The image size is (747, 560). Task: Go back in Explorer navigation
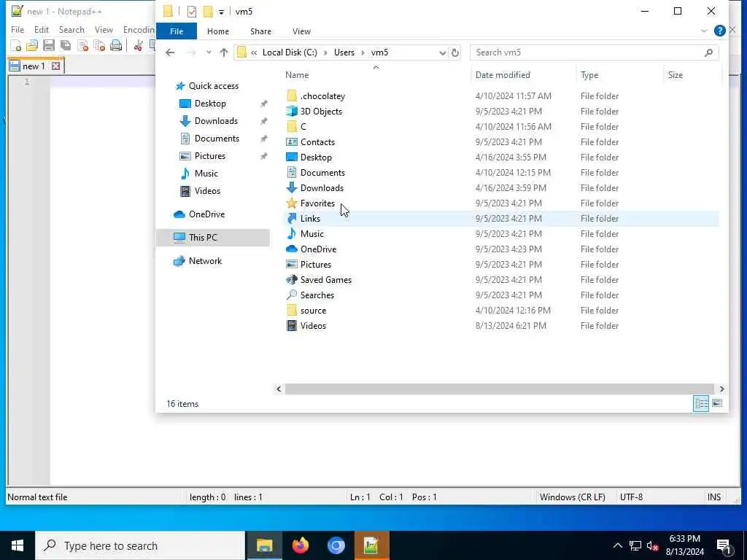(x=170, y=52)
